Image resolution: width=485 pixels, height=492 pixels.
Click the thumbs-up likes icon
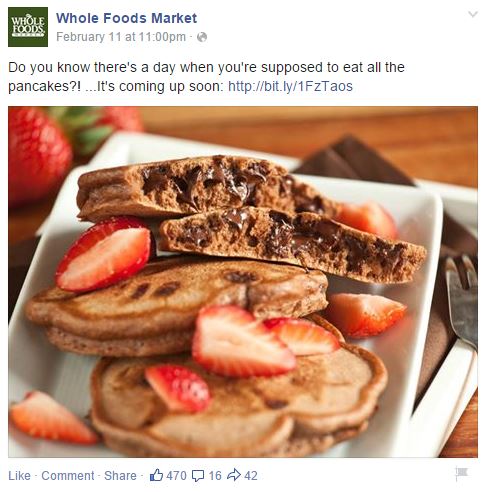pos(156,475)
